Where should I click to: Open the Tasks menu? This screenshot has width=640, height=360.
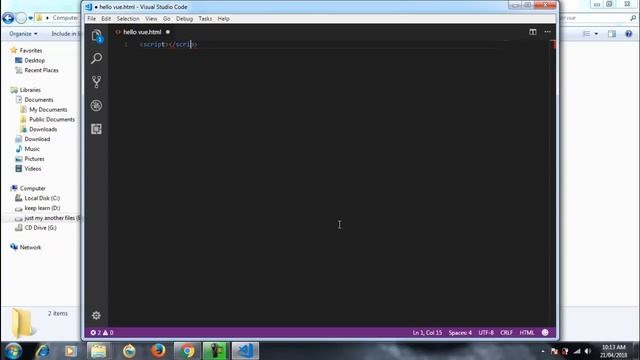click(205, 19)
